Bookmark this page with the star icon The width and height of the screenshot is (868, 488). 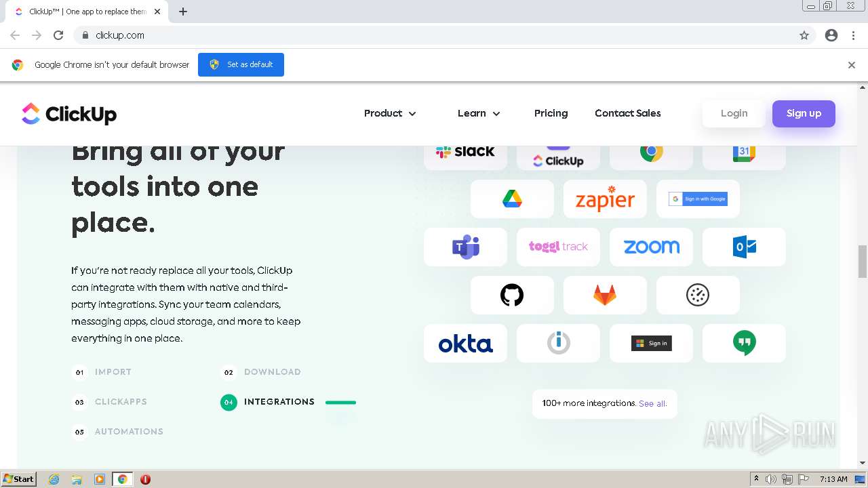804,35
